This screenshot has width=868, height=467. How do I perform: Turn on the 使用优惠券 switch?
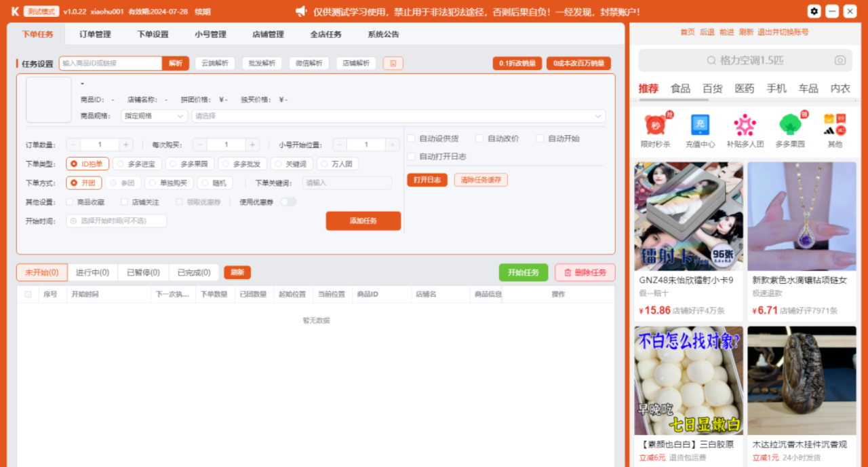[x=288, y=202]
